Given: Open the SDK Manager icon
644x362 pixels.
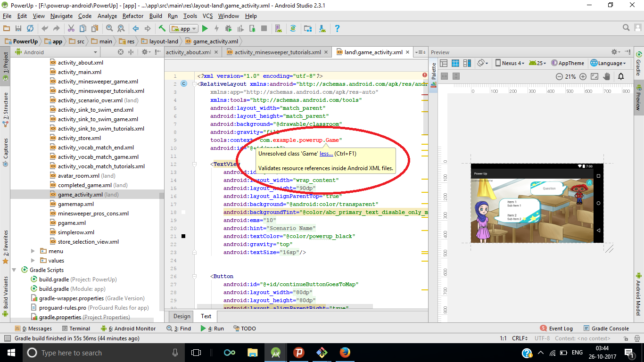Looking at the screenshot, I should point(323,29).
